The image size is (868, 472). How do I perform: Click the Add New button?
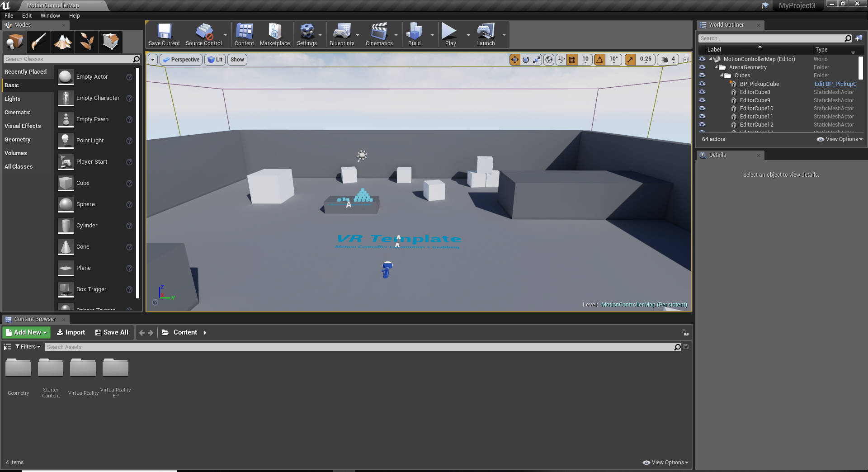(x=26, y=333)
